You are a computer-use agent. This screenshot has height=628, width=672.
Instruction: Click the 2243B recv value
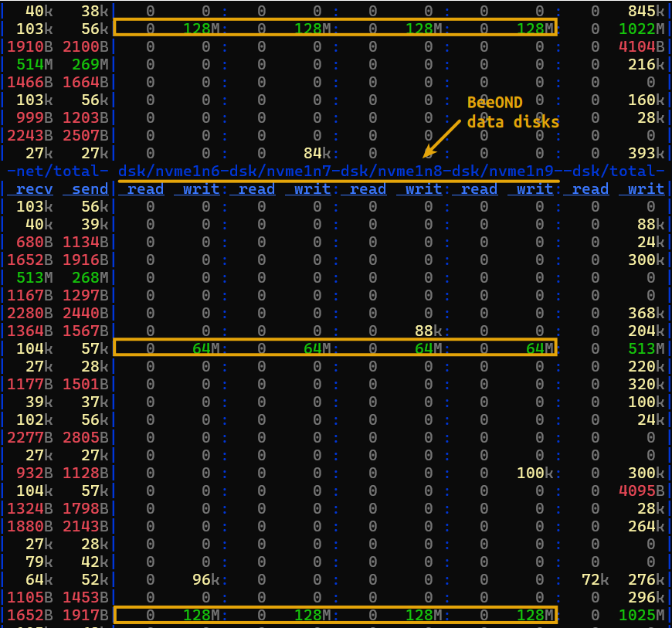tap(30, 135)
